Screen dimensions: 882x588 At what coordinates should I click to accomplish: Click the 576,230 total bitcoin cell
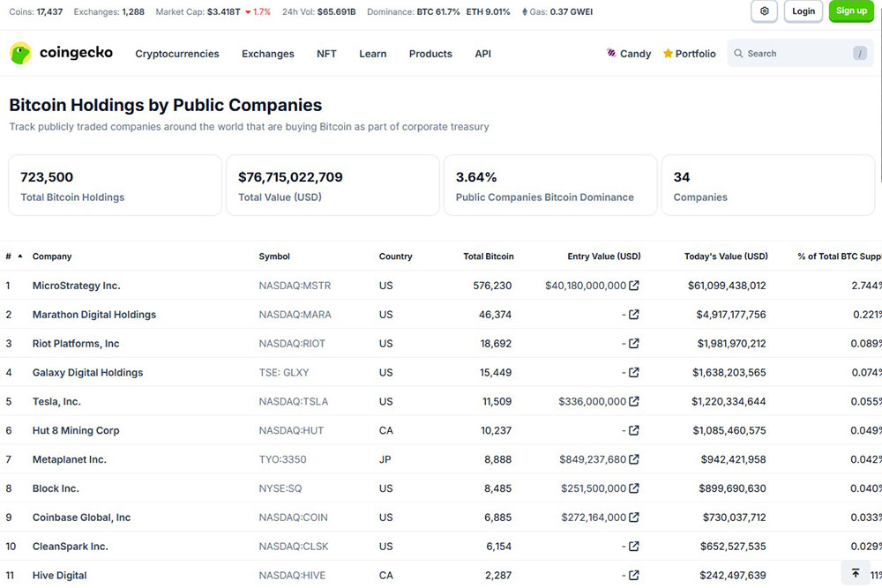pos(492,286)
